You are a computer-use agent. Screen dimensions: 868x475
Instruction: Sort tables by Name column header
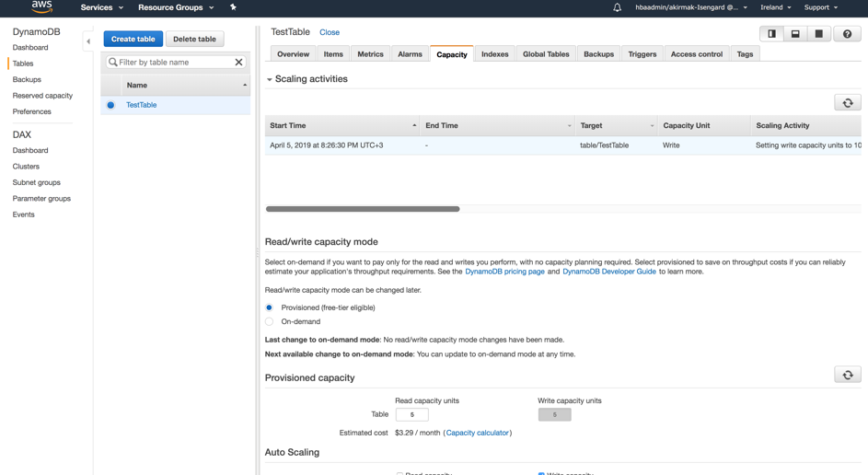185,86
